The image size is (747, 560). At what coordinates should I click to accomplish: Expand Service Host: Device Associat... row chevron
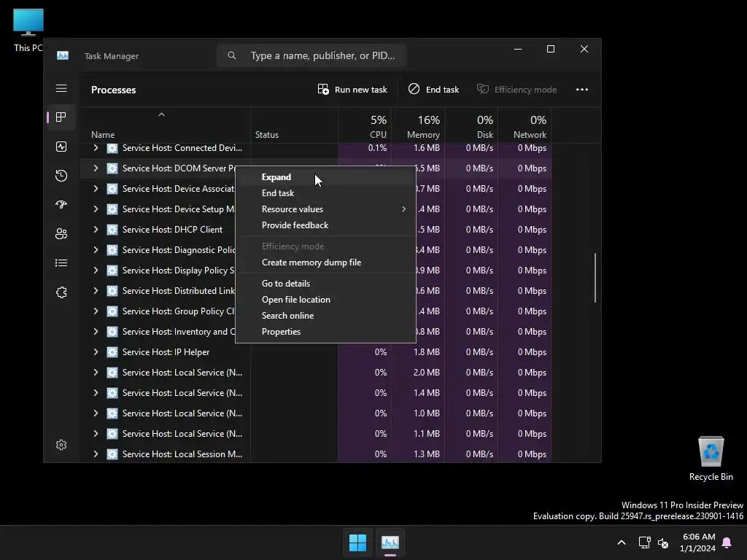(96, 189)
